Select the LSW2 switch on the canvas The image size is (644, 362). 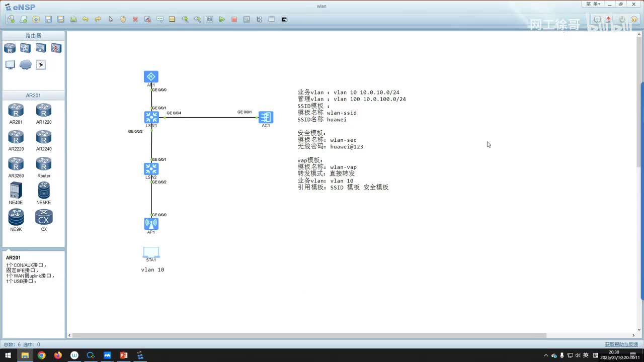point(151,169)
